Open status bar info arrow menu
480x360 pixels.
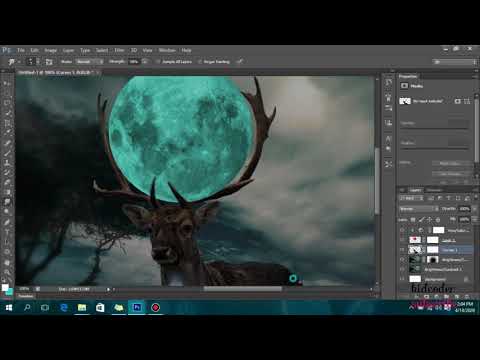(x=108, y=289)
